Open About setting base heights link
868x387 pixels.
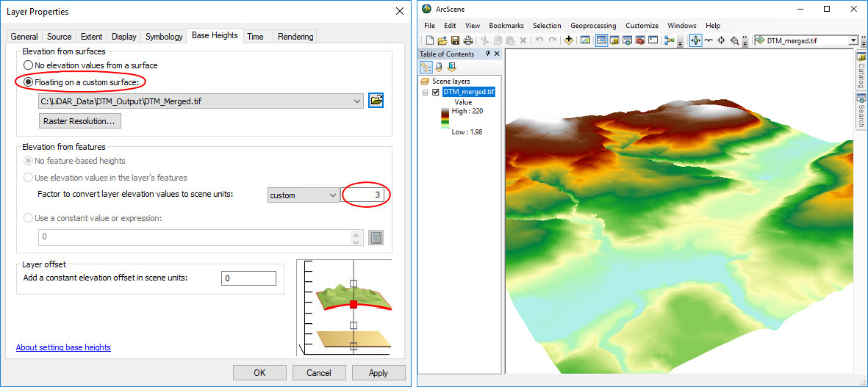tap(63, 347)
